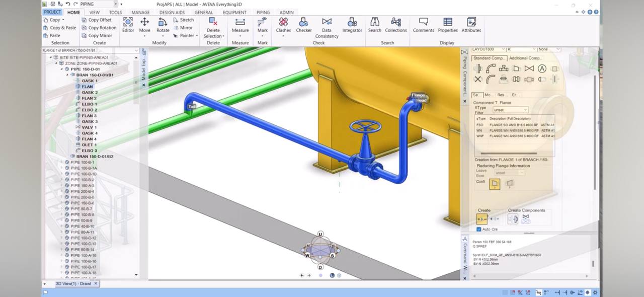Image resolution: width=644 pixels, height=297 pixels.
Task: Switch to the Additional Comp. tab
Action: (525, 58)
